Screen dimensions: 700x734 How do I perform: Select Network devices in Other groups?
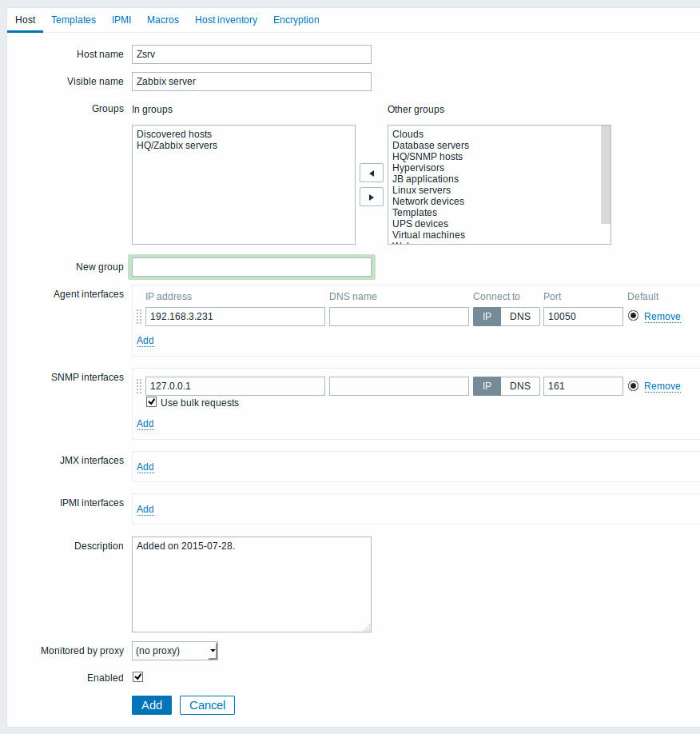428,201
